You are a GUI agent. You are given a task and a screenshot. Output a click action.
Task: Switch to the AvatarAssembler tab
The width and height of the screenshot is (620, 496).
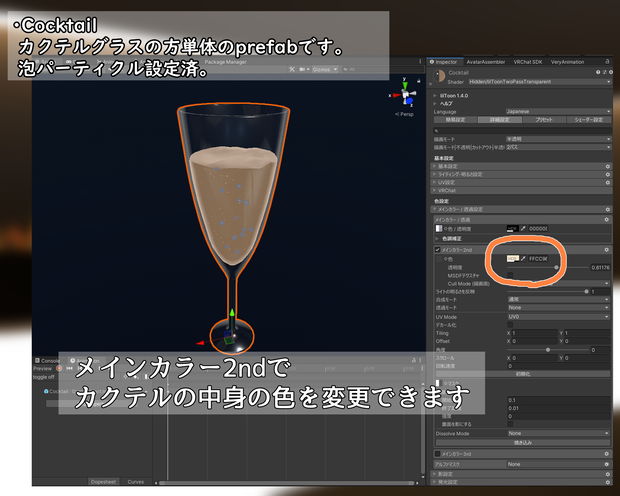click(486, 62)
